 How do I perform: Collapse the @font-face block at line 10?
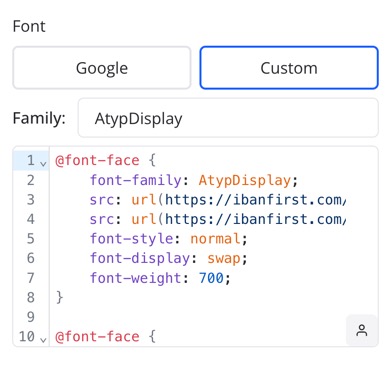(x=43, y=339)
